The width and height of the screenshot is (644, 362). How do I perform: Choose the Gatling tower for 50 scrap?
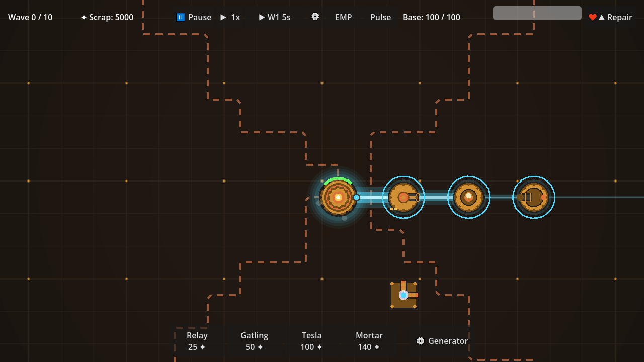click(x=254, y=341)
